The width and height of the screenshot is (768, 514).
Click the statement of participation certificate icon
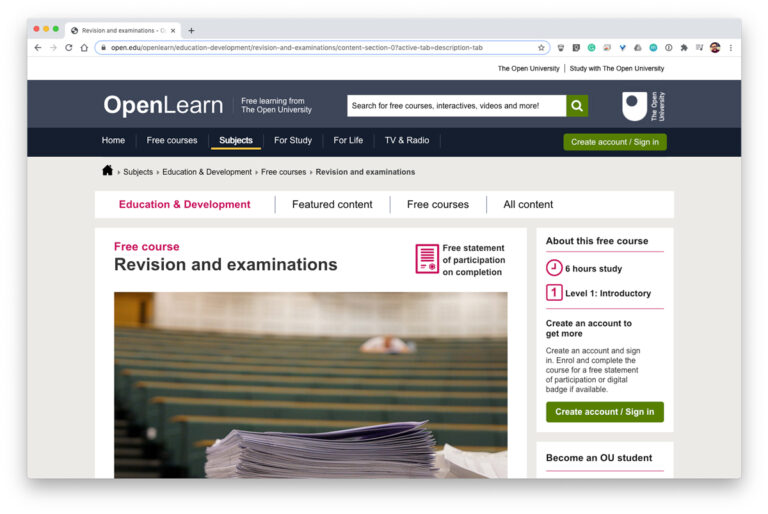[x=427, y=259]
